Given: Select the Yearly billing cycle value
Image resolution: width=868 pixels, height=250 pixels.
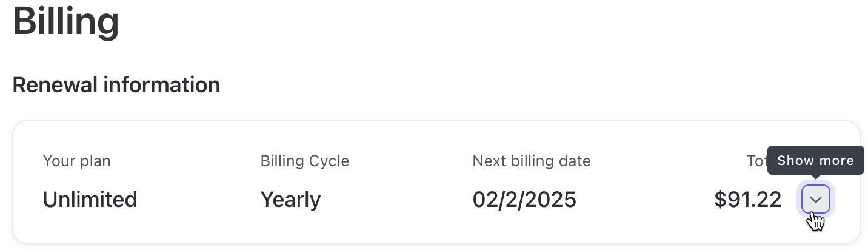Looking at the screenshot, I should pyautogui.click(x=290, y=200).
